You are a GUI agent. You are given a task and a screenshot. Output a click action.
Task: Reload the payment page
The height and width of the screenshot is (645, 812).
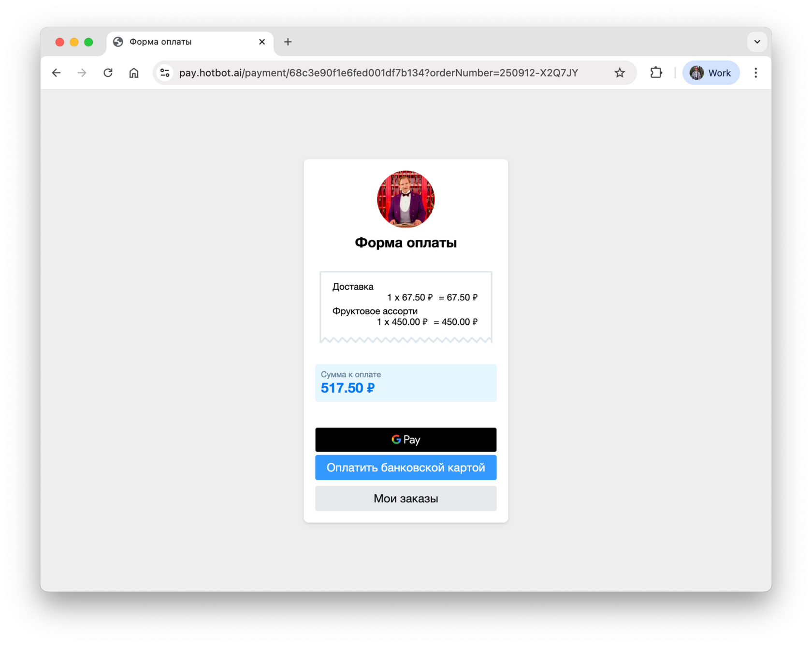click(108, 73)
